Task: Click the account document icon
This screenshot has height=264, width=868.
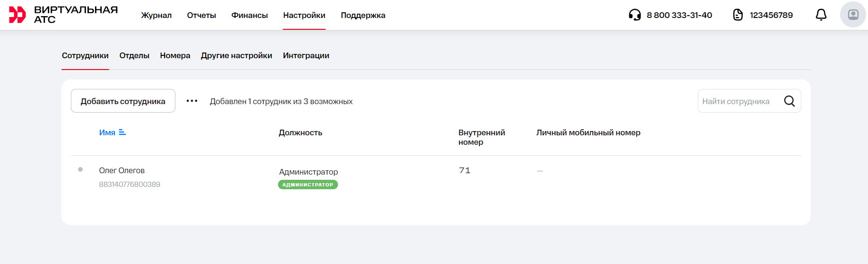Action: [x=738, y=15]
